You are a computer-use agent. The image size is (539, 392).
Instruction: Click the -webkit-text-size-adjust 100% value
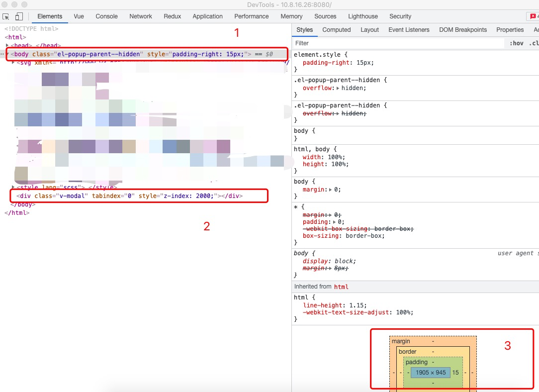point(404,312)
